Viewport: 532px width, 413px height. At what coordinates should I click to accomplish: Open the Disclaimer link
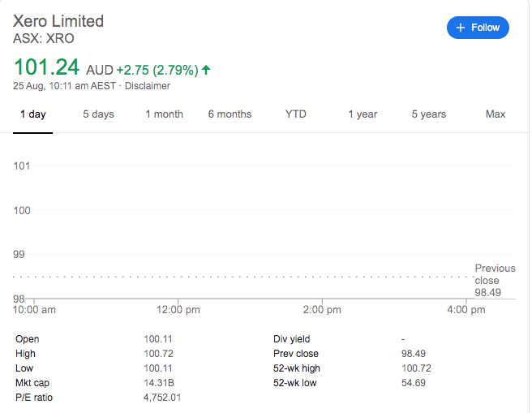[147, 86]
